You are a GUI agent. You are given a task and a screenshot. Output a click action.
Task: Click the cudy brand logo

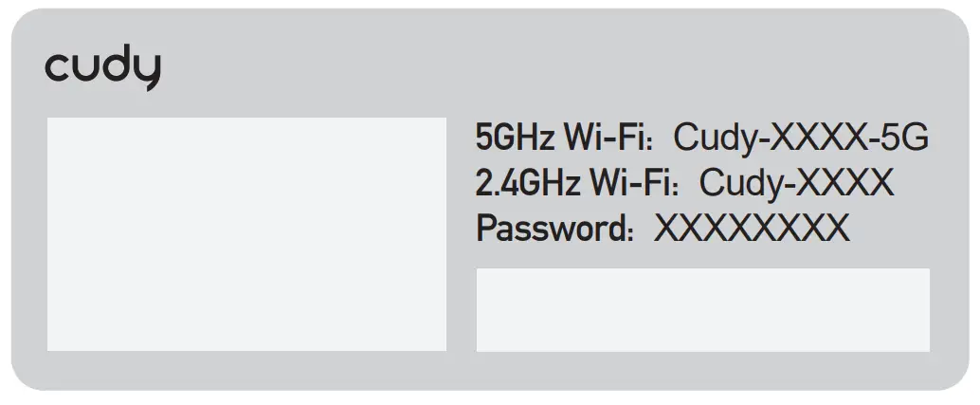pyautogui.click(x=102, y=69)
